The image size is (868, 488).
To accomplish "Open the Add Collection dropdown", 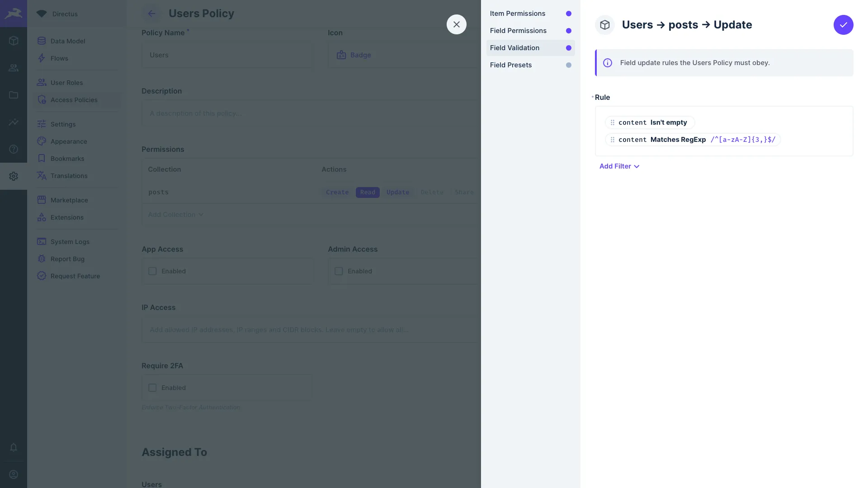I will pyautogui.click(x=175, y=215).
